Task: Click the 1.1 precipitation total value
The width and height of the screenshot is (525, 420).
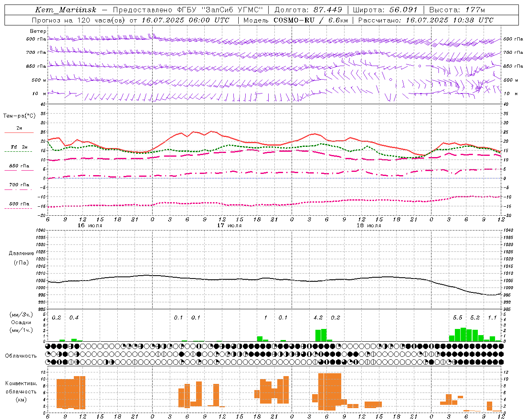Action: 492,318
